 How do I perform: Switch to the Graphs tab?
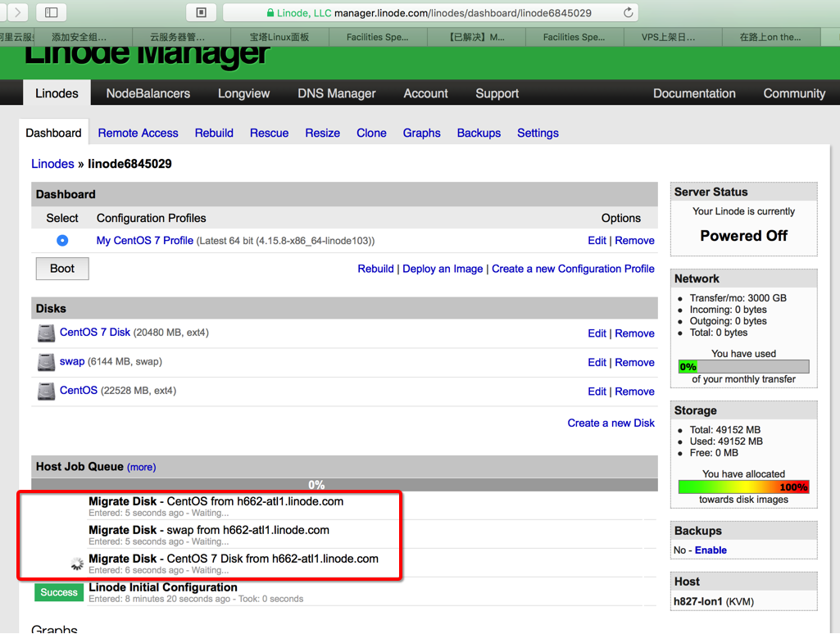click(421, 133)
